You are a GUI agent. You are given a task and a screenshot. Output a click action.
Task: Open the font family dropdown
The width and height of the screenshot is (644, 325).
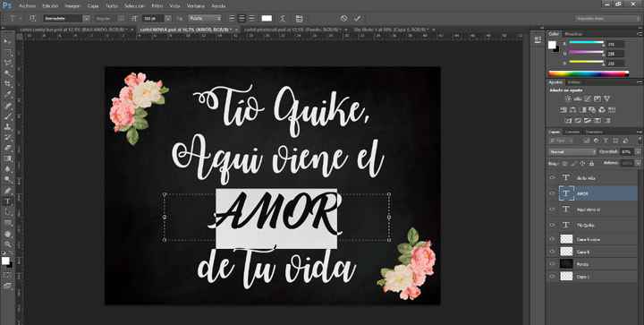[x=87, y=19]
